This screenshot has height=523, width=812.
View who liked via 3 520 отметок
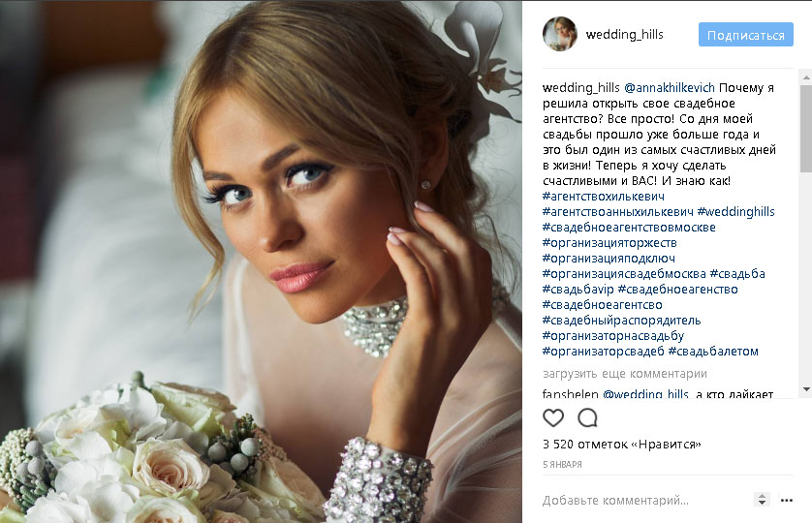pyautogui.click(x=622, y=445)
